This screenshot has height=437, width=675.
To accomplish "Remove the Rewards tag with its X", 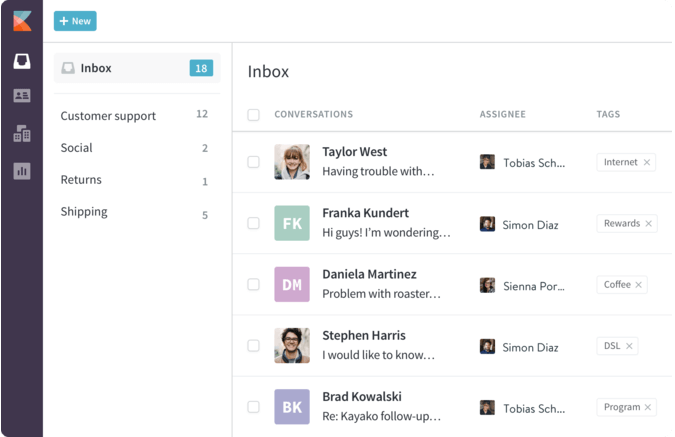I will pos(649,224).
